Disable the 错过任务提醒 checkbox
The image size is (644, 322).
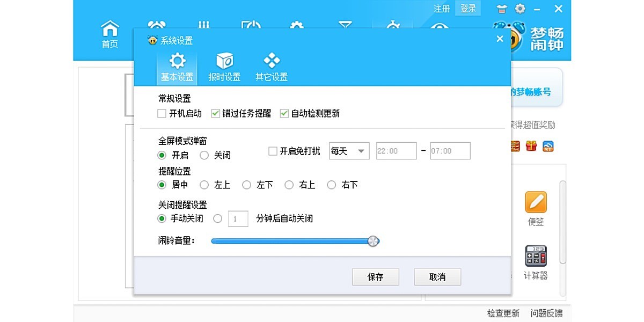pos(215,113)
